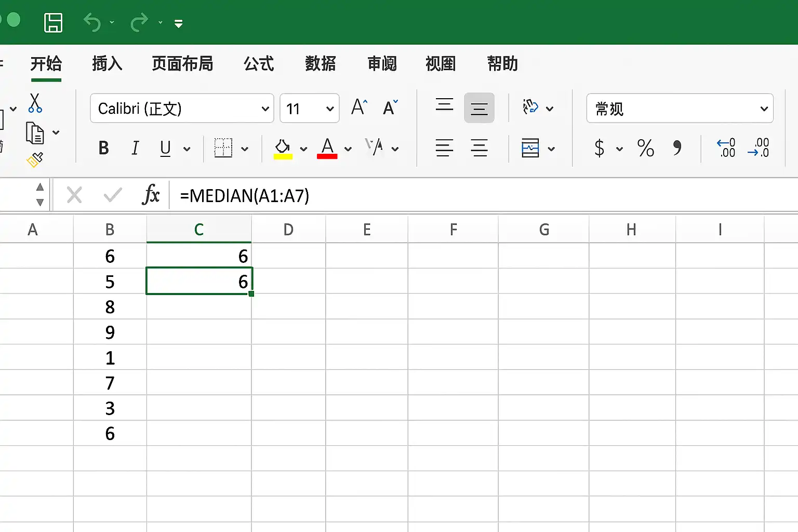Open the font size 11 dropdown
Viewport: 798px width, 532px height.
(x=310, y=108)
